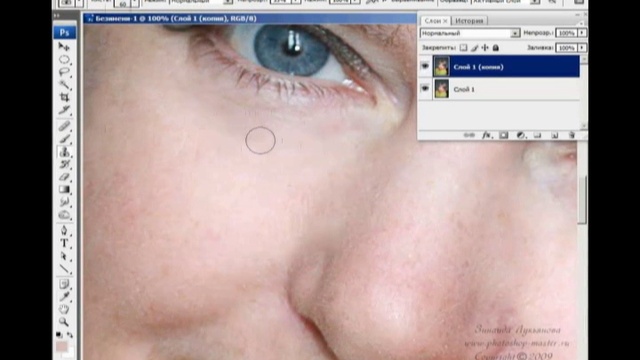Select the Eraser tool
The image size is (640, 360).
(64, 177)
